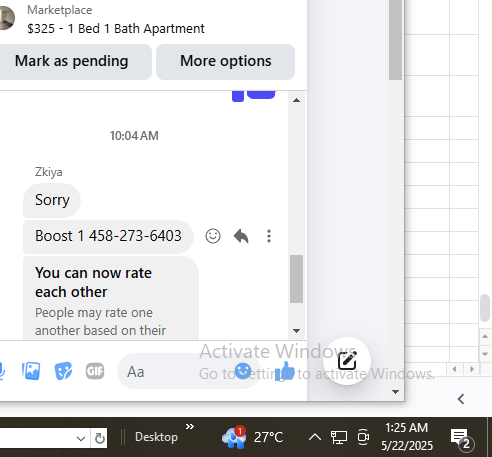Open More options for listing
Viewport: 492px width, 457px height.
coord(225,62)
